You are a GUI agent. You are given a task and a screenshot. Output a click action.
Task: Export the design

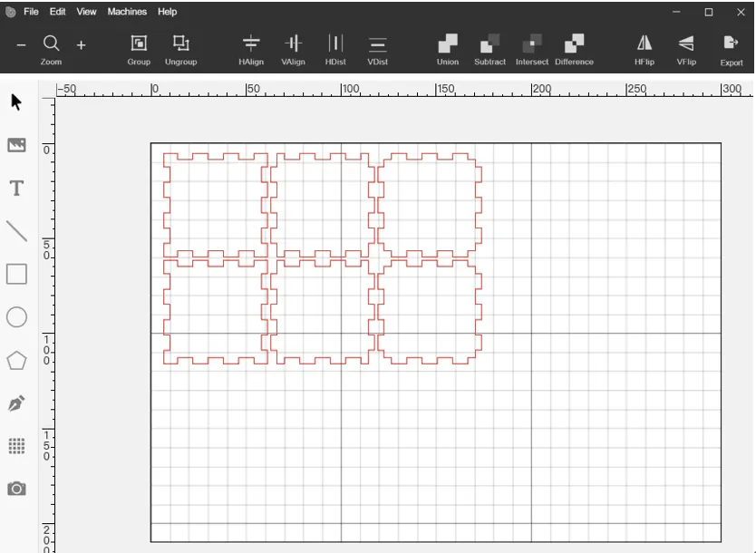coord(732,50)
